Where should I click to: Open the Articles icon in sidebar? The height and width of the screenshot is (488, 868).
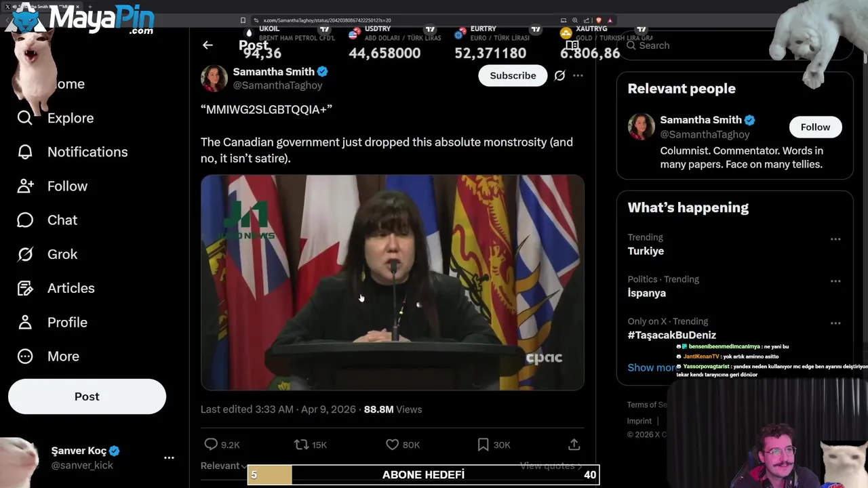click(25, 288)
